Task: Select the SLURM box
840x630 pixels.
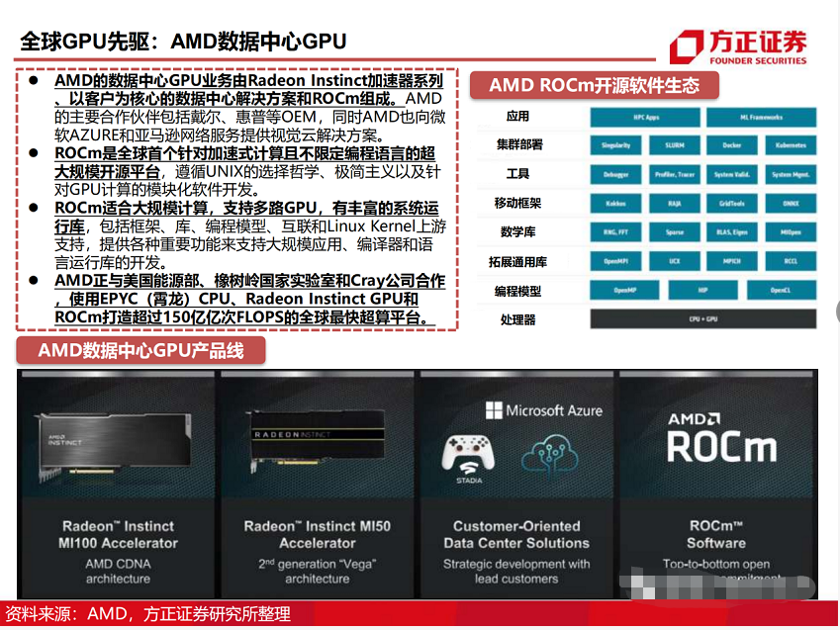Action: tap(675, 145)
